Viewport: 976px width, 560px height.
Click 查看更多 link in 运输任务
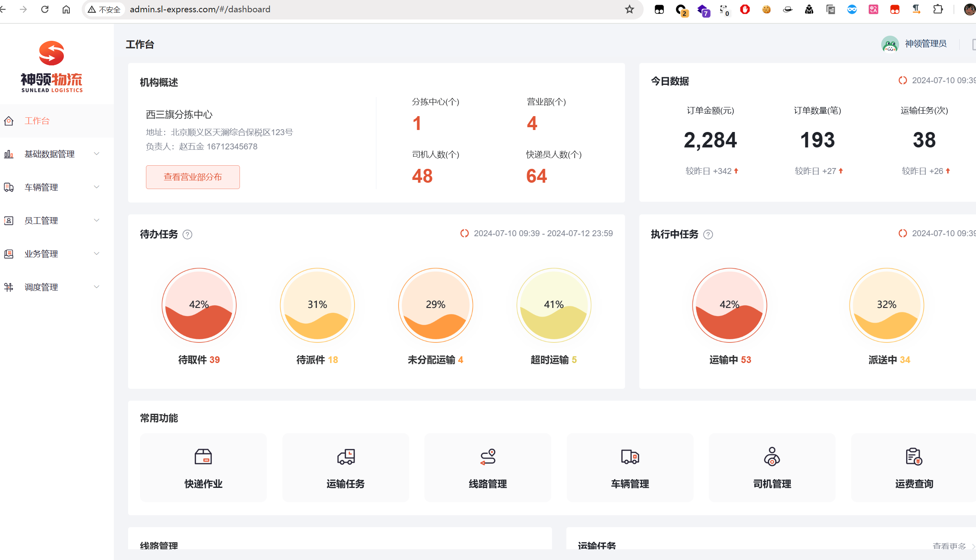coord(949,546)
